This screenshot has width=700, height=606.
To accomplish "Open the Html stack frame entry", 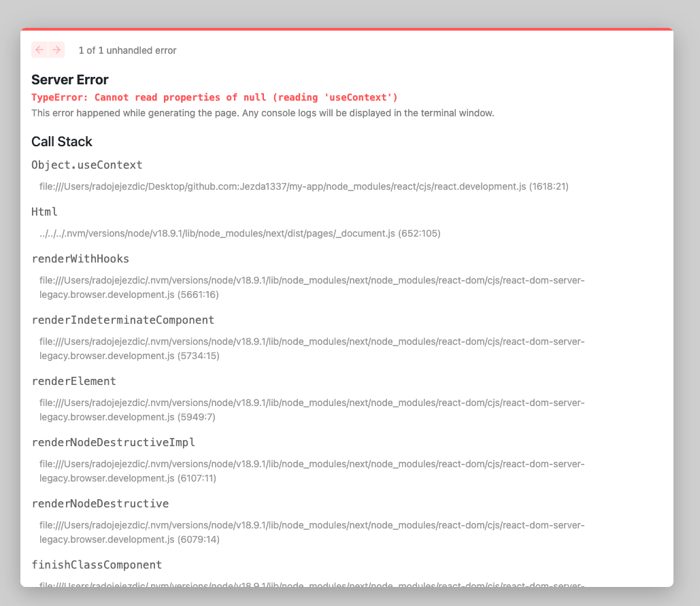I will tap(44, 212).
